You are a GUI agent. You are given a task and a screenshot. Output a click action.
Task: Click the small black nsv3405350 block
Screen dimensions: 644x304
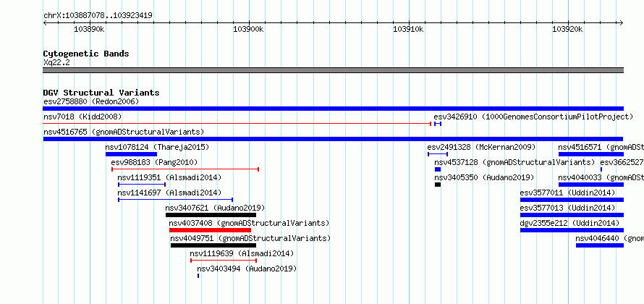tap(438, 185)
